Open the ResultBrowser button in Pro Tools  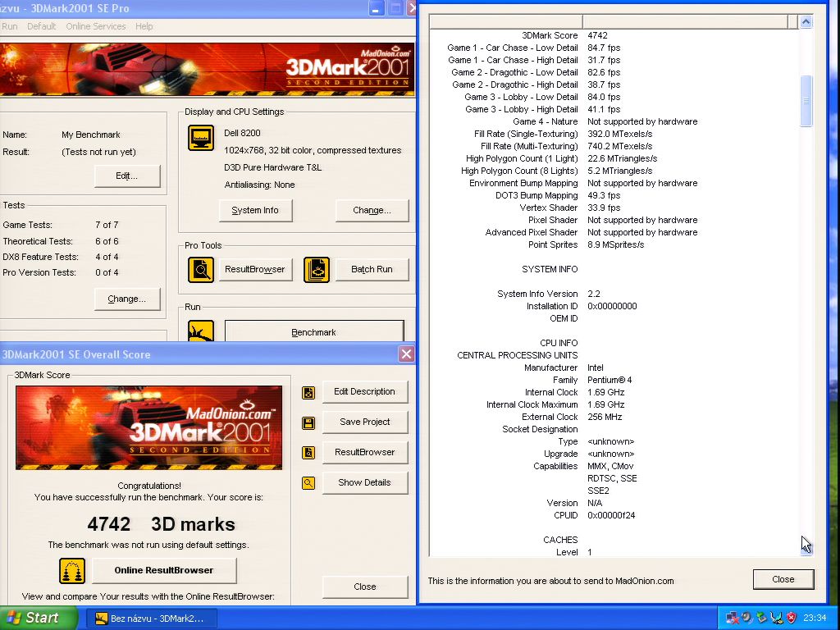coord(256,269)
